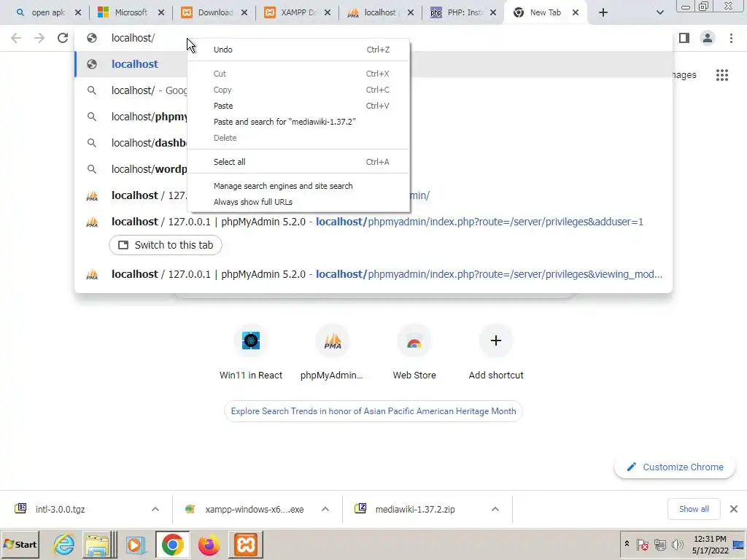Launch Firefox from the taskbar
The image size is (747, 560).
pyautogui.click(x=209, y=545)
